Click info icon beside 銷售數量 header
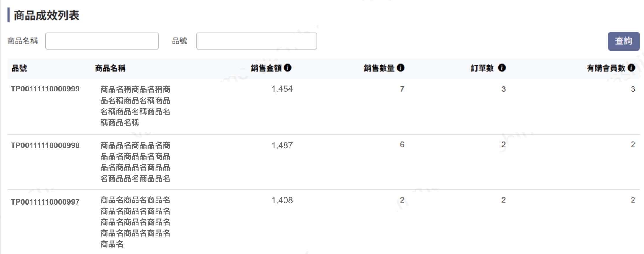 (401, 68)
